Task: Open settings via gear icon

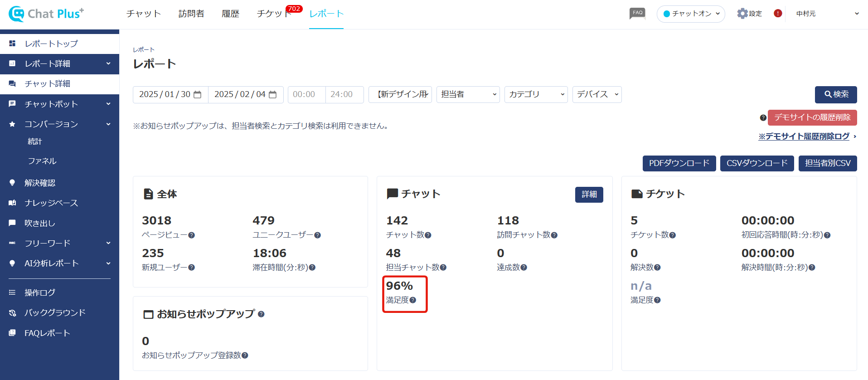Action: [742, 14]
